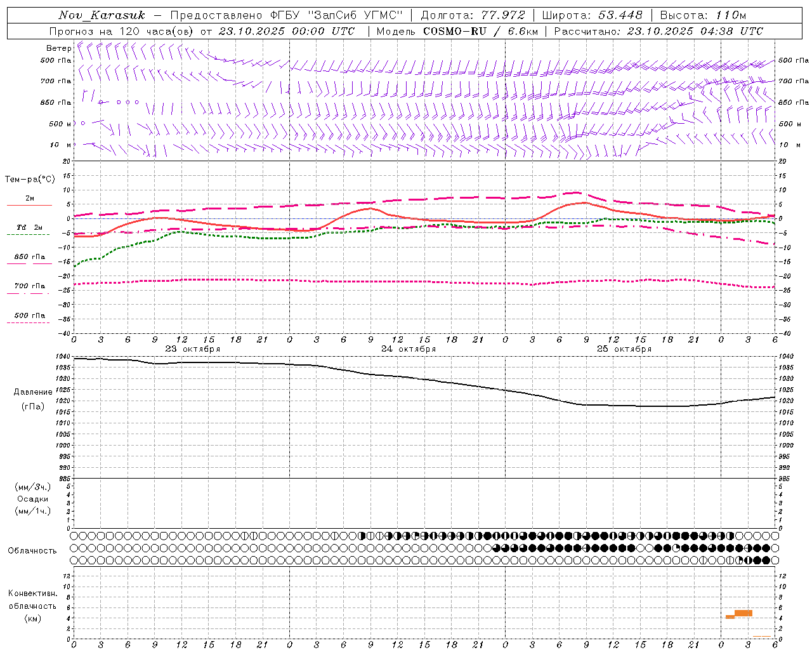This screenshot has width=812, height=650.
Task: Click the 700 гПа temperature legend entry
Action: point(30,286)
